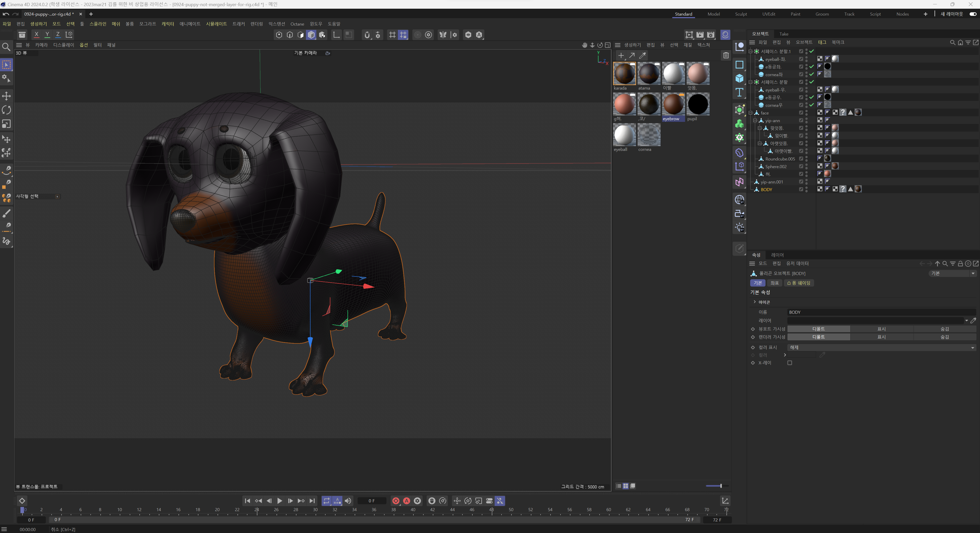
Task: Toggle the X-레이 checkbox
Action: coord(790,363)
